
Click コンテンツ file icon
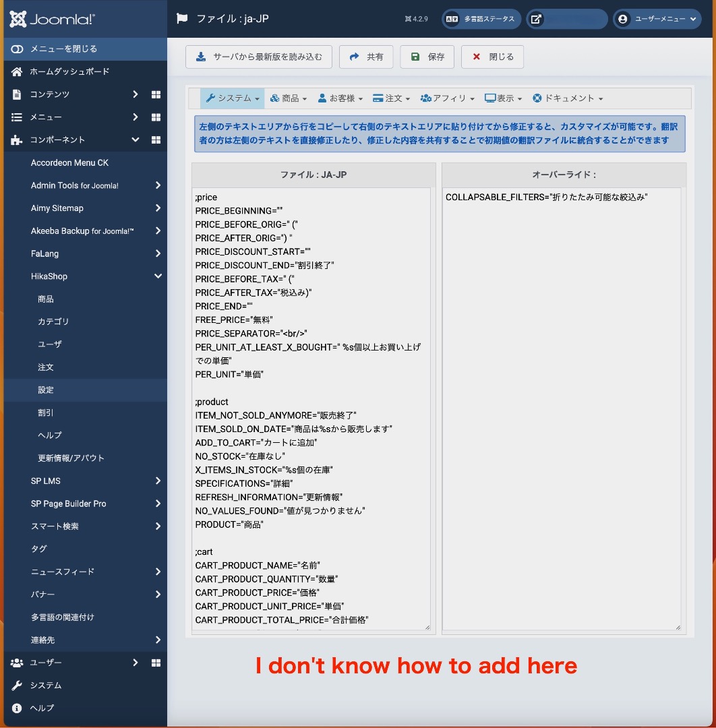pos(17,94)
